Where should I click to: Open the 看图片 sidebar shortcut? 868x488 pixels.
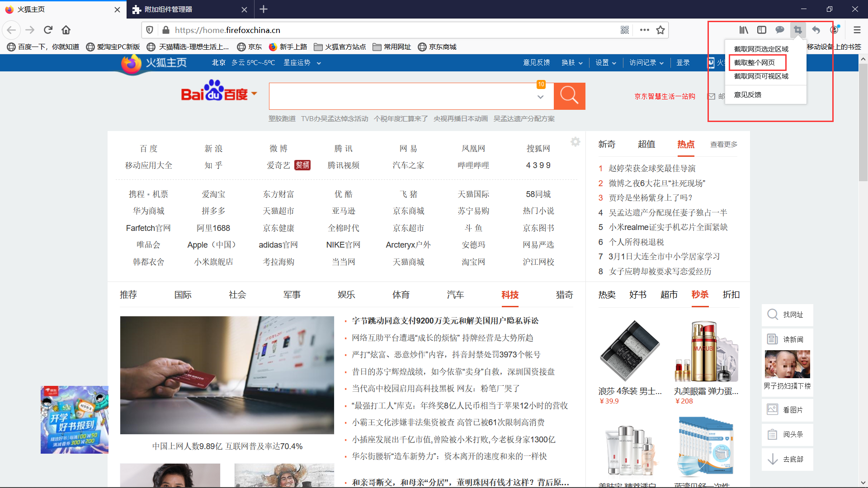[x=787, y=410]
